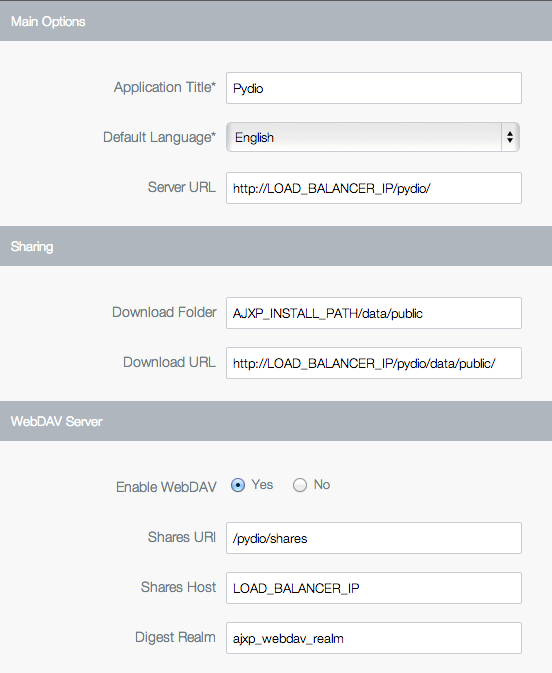Viewport: 552px width, 673px height.
Task: Click the Enable WebDAV label
Action: (x=166, y=487)
